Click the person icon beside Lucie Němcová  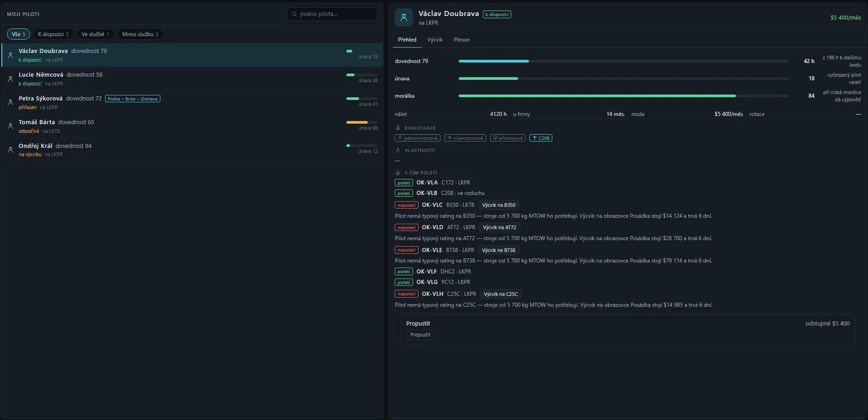(x=10, y=79)
